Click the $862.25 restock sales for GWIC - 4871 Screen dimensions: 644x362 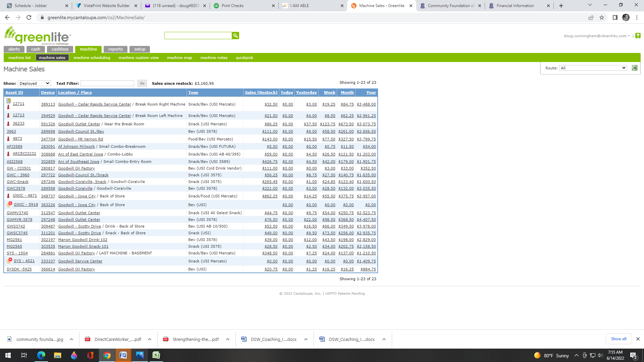pos(270,196)
